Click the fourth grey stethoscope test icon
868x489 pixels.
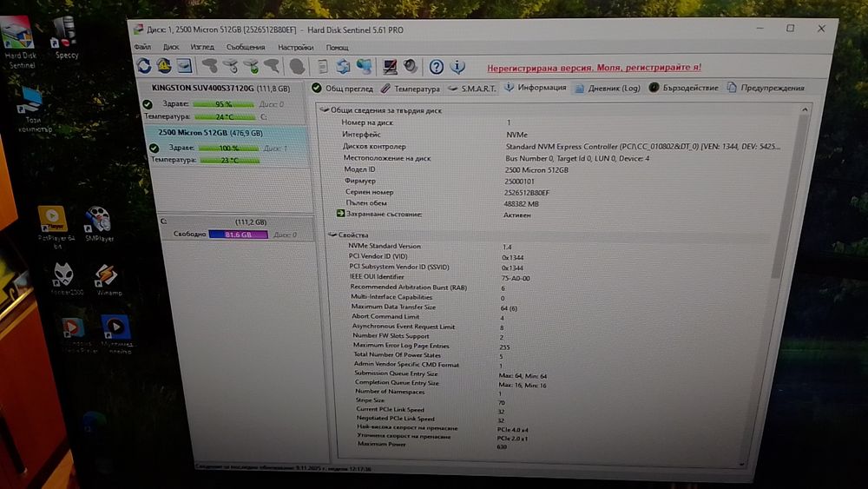(272, 67)
